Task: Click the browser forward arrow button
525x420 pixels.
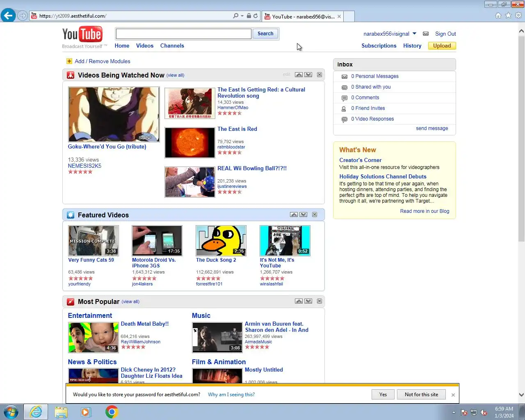Action: (x=23, y=16)
